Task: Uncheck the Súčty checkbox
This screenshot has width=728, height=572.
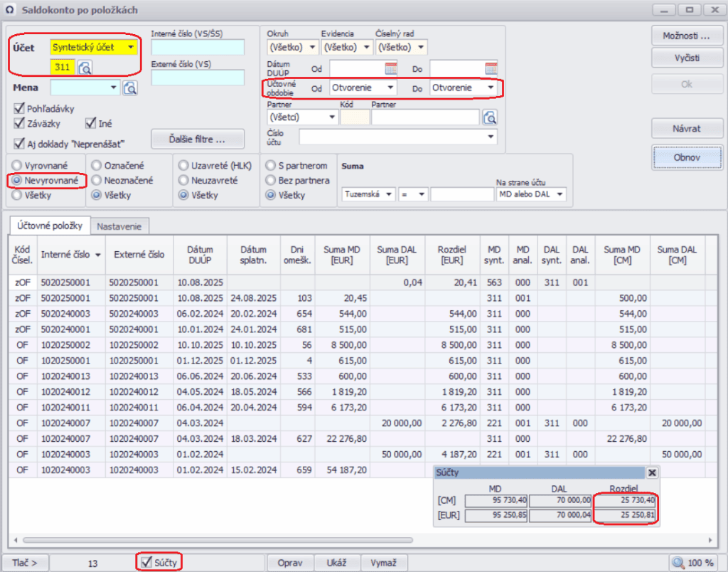Action: pos(146,561)
